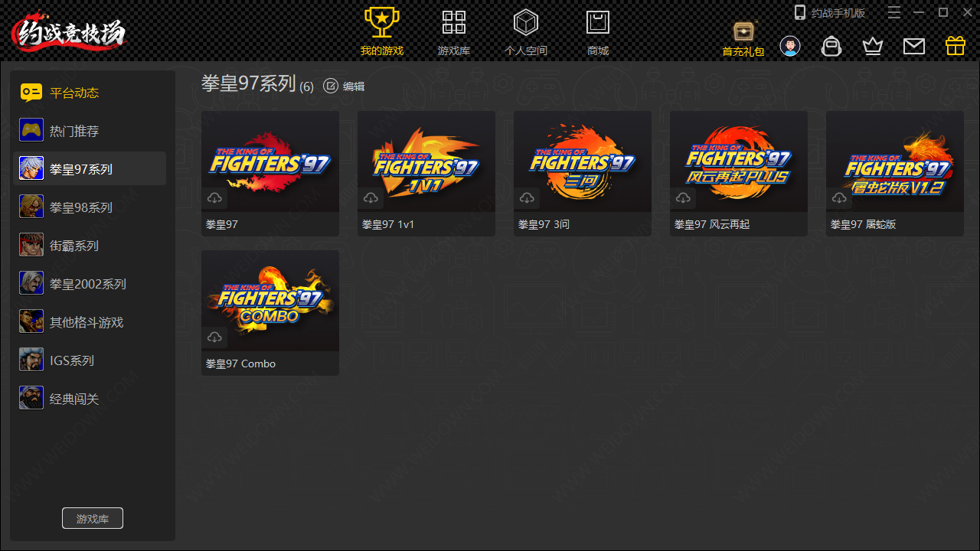Click the edit pencil icon beside 编辑
This screenshot has height=551, width=980.
tap(331, 86)
